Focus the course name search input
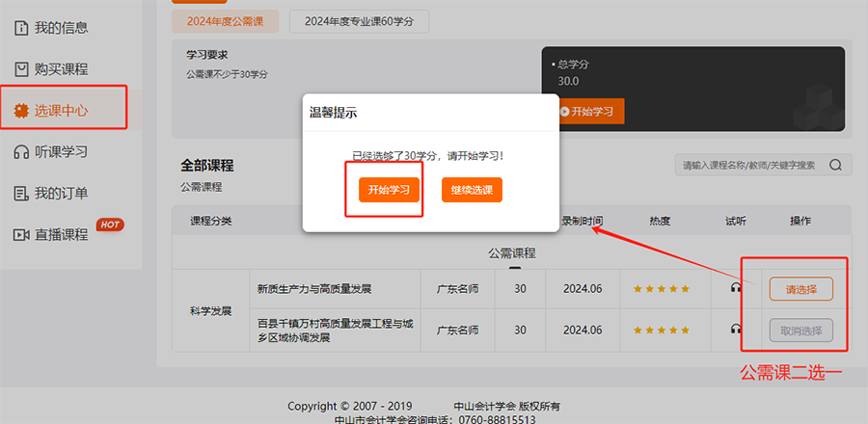The image size is (868, 424). point(748,165)
